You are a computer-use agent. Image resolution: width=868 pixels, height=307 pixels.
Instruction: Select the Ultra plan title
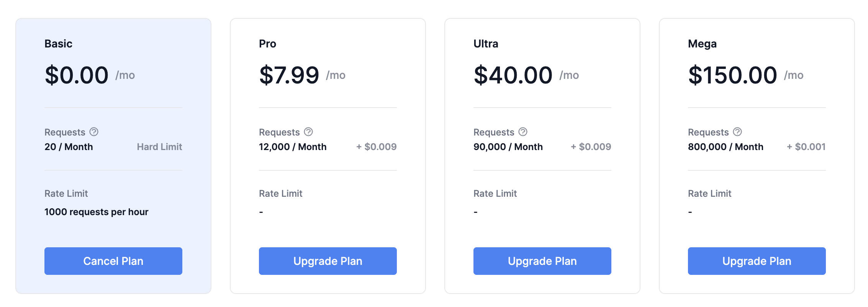486,44
